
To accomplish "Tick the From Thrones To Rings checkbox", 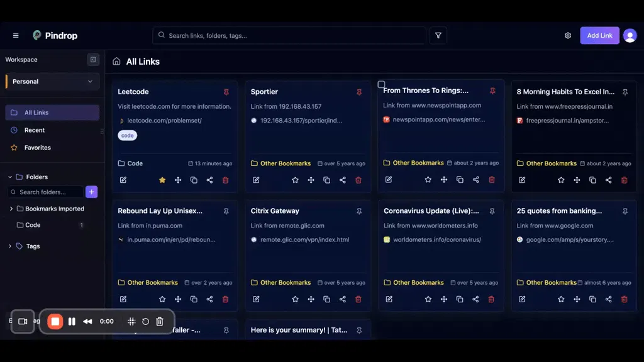I will (x=381, y=85).
